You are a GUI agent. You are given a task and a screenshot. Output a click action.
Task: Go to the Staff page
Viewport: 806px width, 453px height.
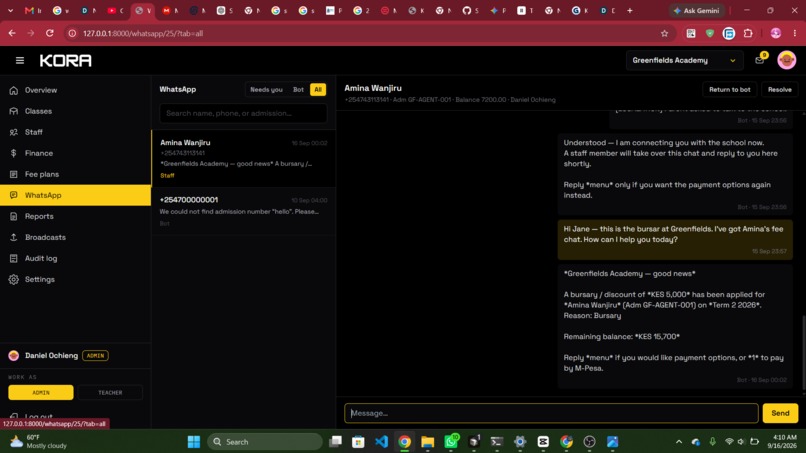coord(76,132)
